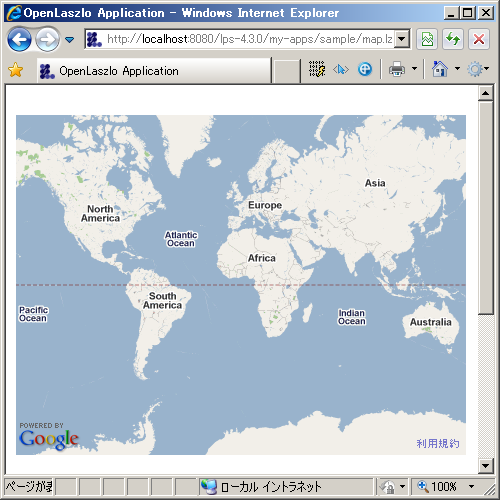Click the Europe label on the map
This screenshot has width=500, height=500.
click(265, 205)
